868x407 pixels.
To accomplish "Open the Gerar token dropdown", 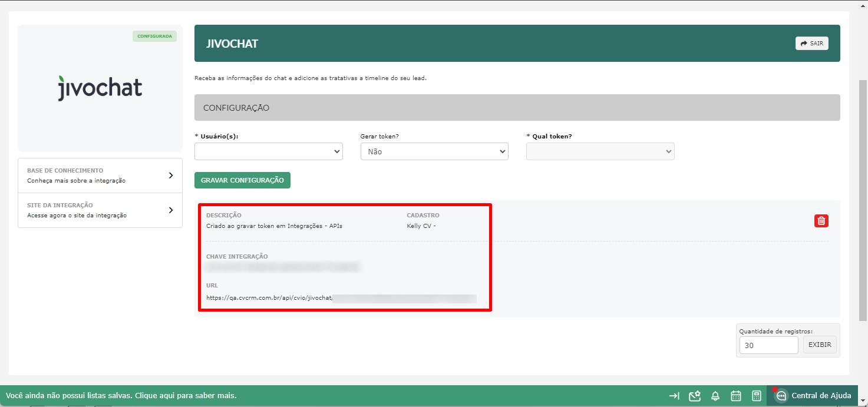I will 434,151.
